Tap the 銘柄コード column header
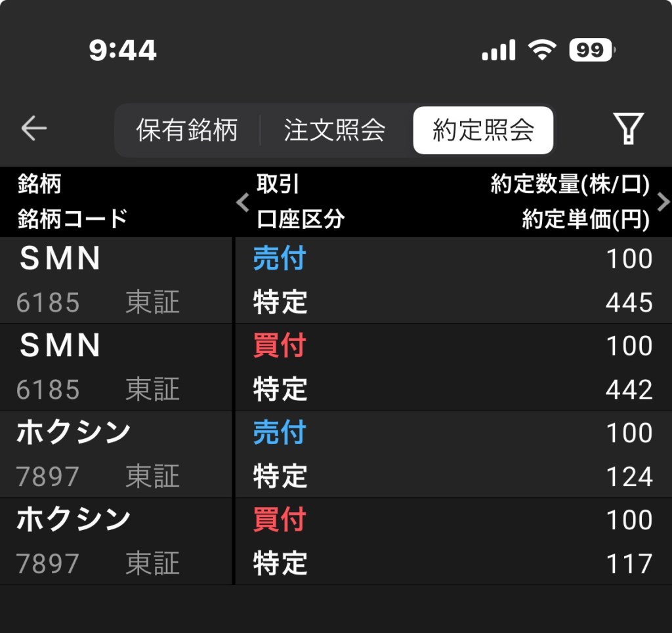Image resolution: width=672 pixels, height=633 pixels. tap(72, 219)
